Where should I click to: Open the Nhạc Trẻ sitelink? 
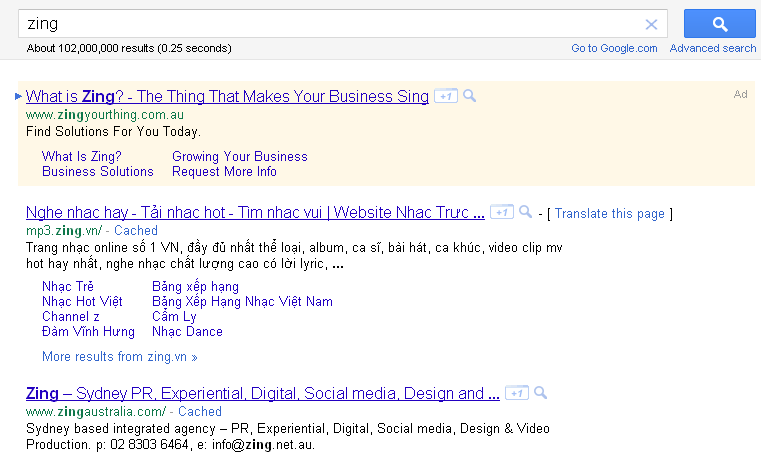[68, 286]
